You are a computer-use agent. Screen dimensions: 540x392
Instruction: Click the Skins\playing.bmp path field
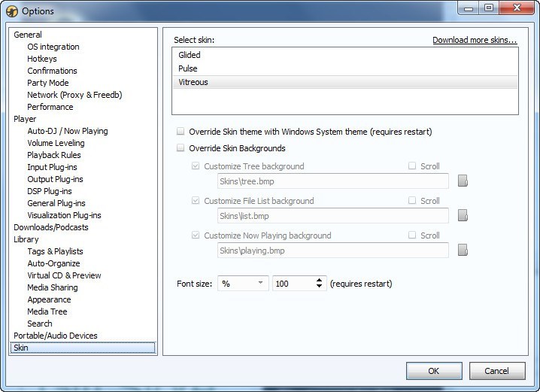[333, 251]
